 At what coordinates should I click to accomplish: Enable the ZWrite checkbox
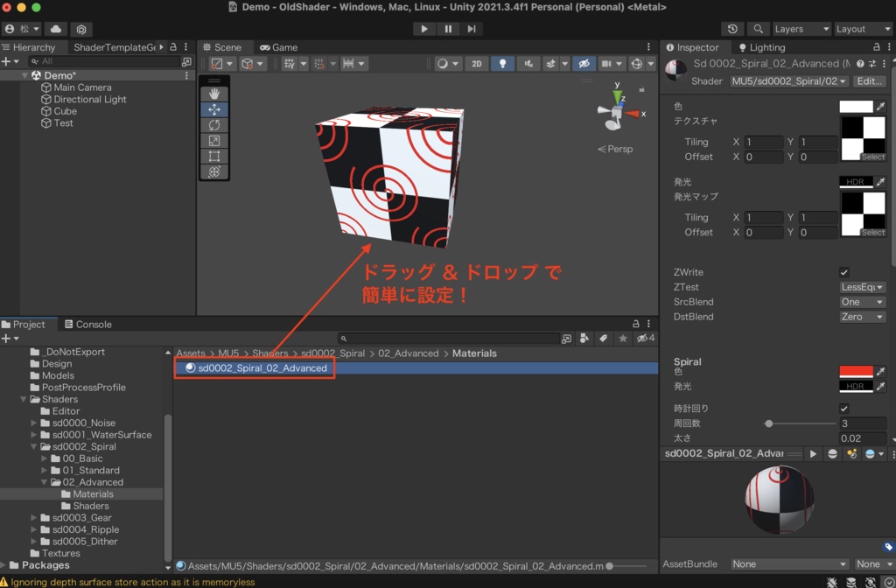[844, 271]
